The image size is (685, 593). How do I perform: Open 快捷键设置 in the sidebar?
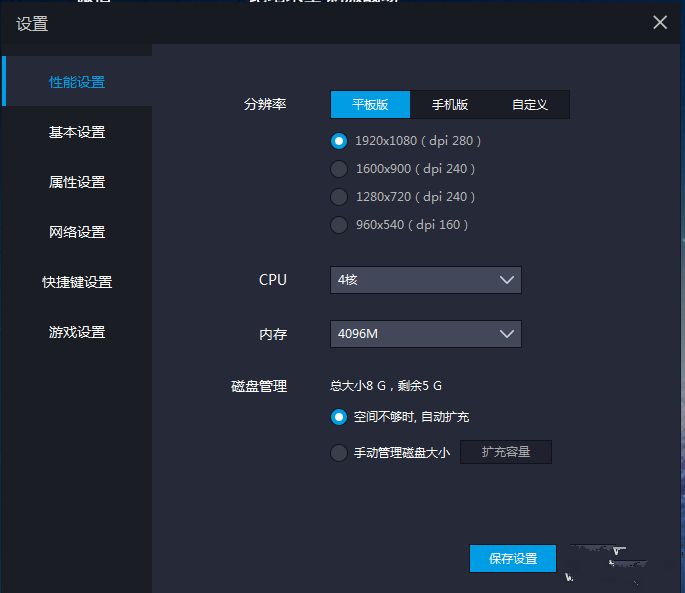point(77,282)
